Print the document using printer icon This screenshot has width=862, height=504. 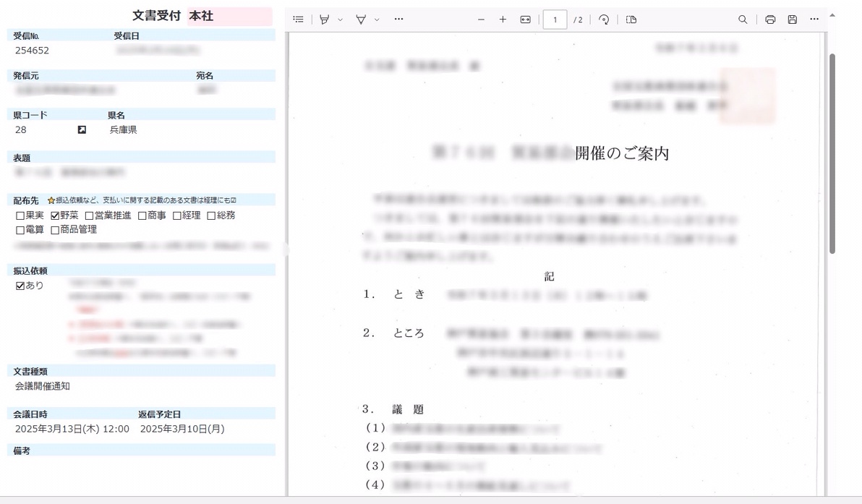[770, 20]
